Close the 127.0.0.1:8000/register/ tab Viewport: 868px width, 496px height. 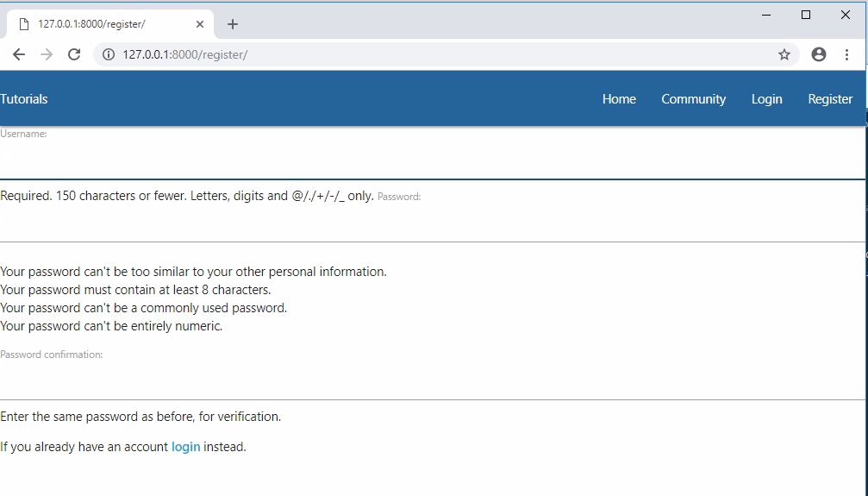click(200, 24)
